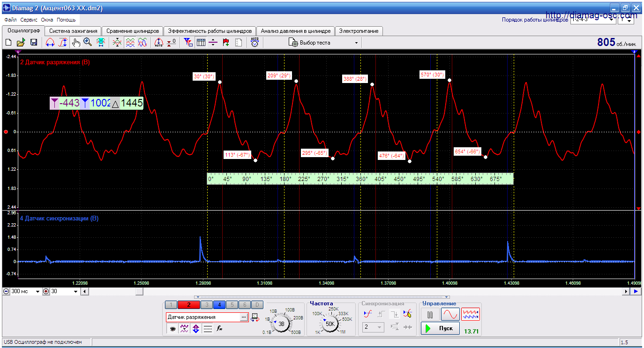Screen dimensions: 644x348
Task: Click the stacked channels view icon
Action: click(130, 43)
